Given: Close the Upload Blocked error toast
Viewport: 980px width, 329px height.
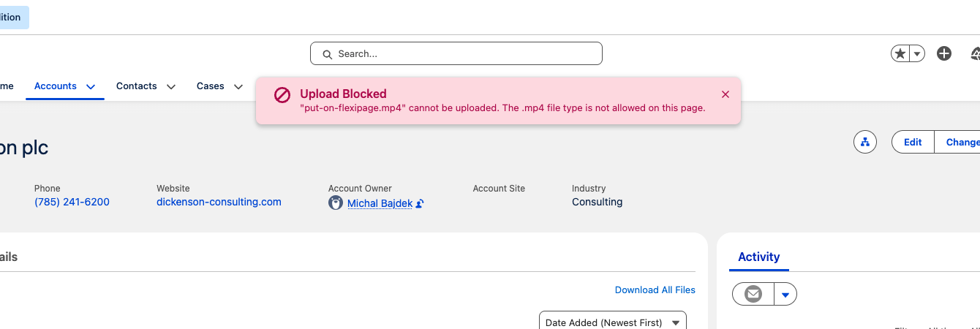Looking at the screenshot, I should click(x=725, y=94).
